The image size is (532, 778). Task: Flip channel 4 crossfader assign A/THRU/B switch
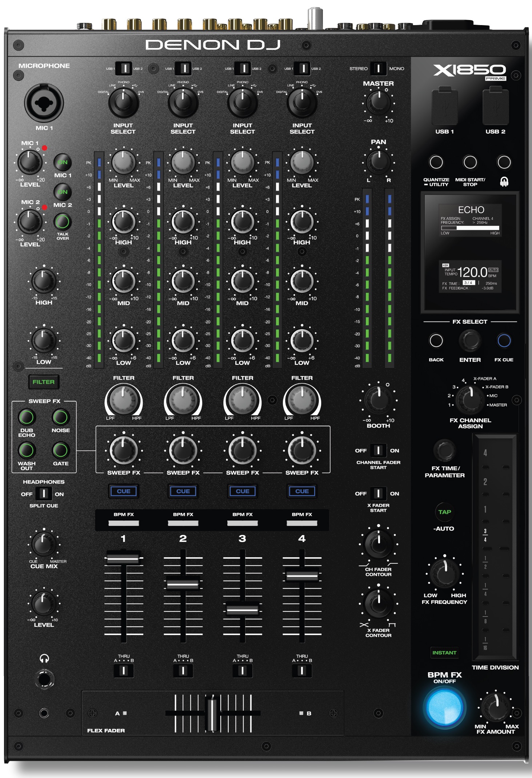pos(302,670)
